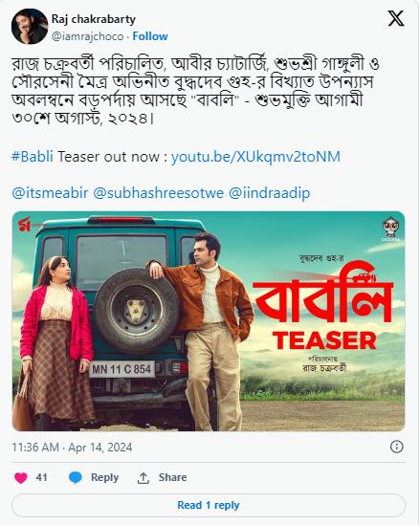Open the Babli teaser poster image
Viewport: 420px width, 525px height.
tap(209, 321)
